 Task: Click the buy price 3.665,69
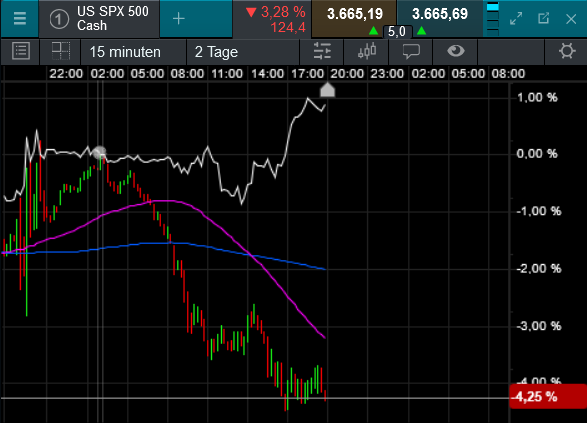coord(440,15)
